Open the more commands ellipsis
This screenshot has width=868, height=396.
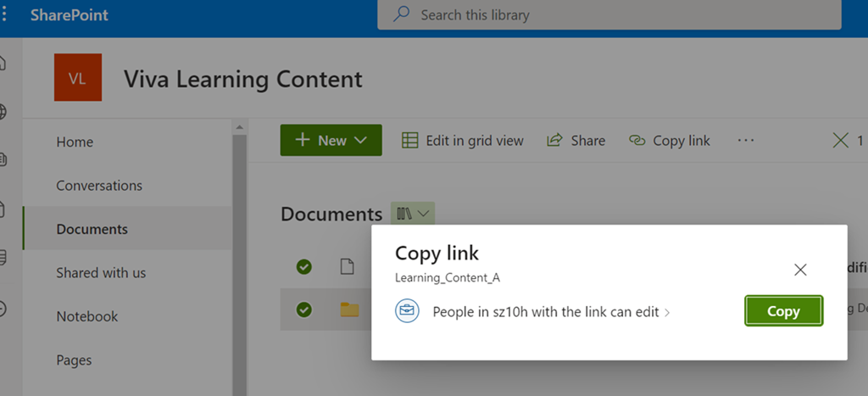pyautogui.click(x=746, y=141)
